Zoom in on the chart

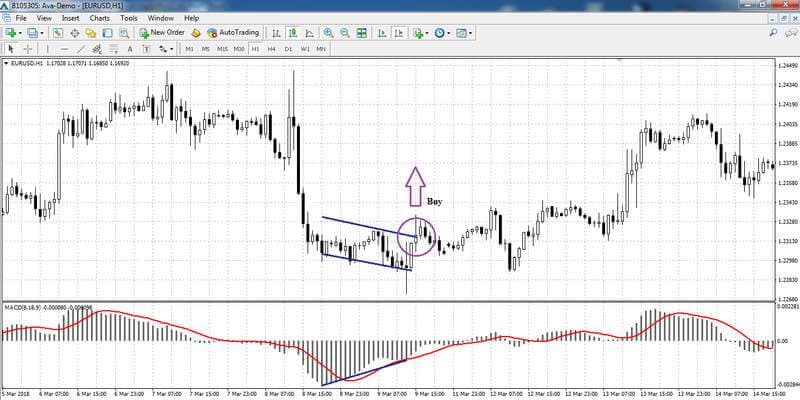pyautogui.click(x=329, y=33)
